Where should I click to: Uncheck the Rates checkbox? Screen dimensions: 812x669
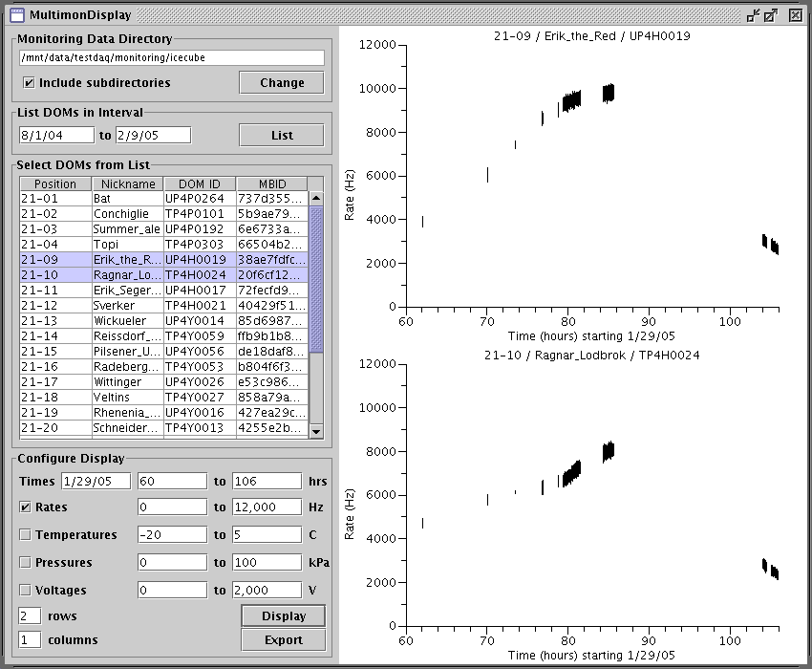click(x=26, y=507)
